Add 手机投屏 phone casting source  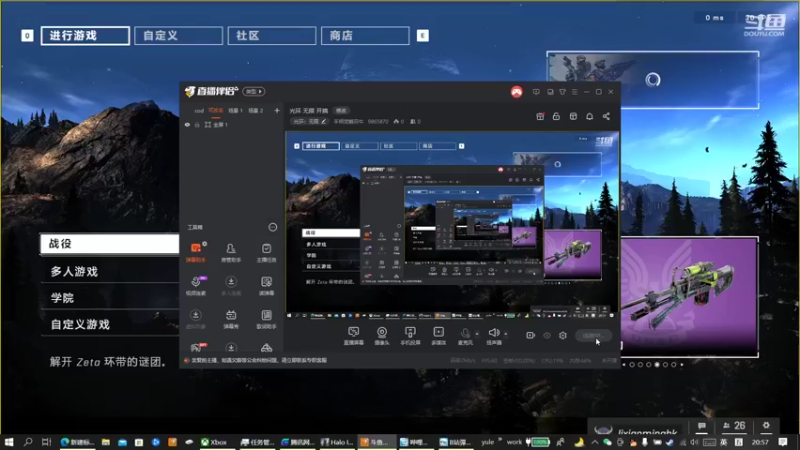click(410, 336)
